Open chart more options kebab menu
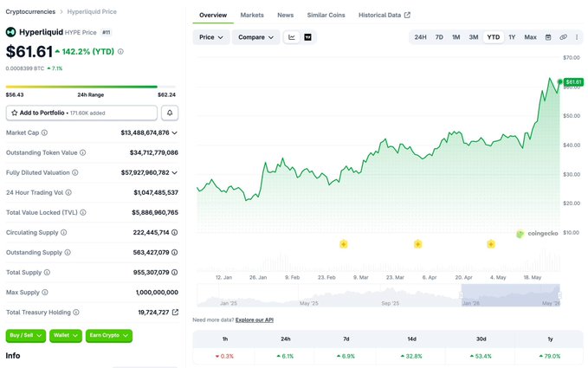Viewport: 588px width, 368px height. pos(577,37)
